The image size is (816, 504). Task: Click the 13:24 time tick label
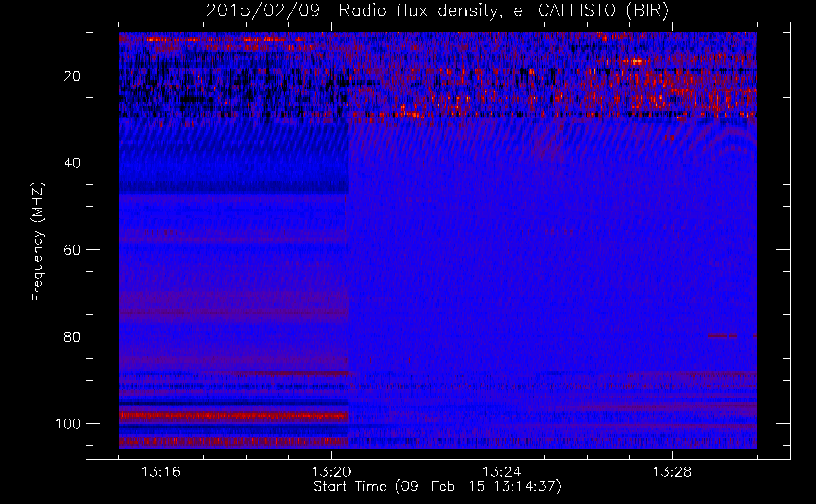pyautogui.click(x=502, y=472)
